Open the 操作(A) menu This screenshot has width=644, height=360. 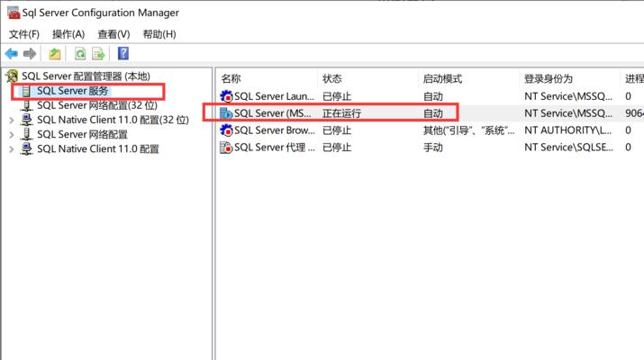click(69, 34)
